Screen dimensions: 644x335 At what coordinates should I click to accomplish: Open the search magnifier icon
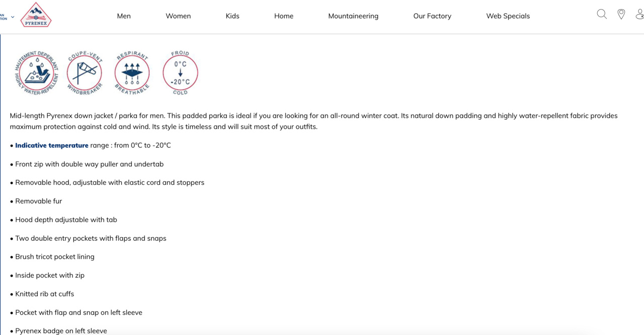point(602,15)
